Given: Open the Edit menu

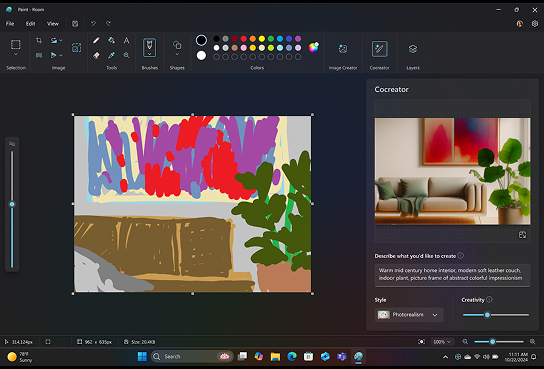Looking at the screenshot, I should point(31,24).
